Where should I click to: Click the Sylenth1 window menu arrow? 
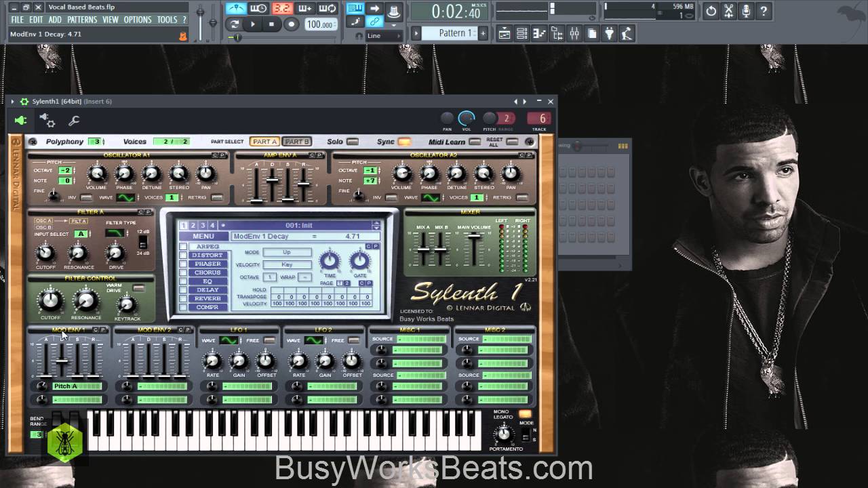[x=12, y=101]
